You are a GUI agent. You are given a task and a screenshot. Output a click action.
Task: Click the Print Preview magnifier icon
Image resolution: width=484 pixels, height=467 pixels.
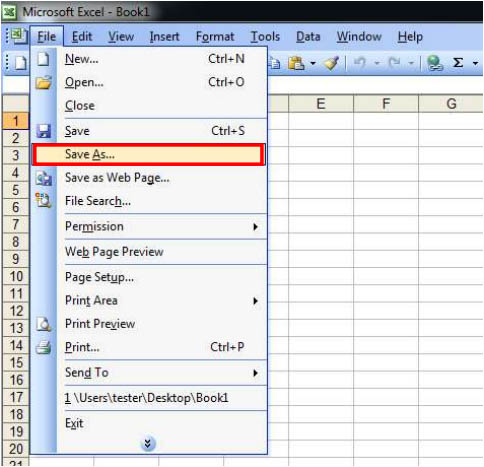(x=44, y=324)
